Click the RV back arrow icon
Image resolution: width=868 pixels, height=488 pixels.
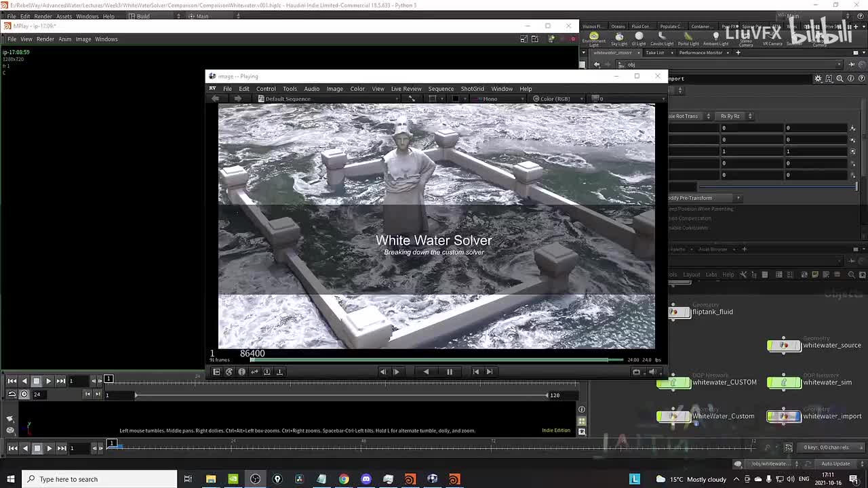[x=216, y=99]
